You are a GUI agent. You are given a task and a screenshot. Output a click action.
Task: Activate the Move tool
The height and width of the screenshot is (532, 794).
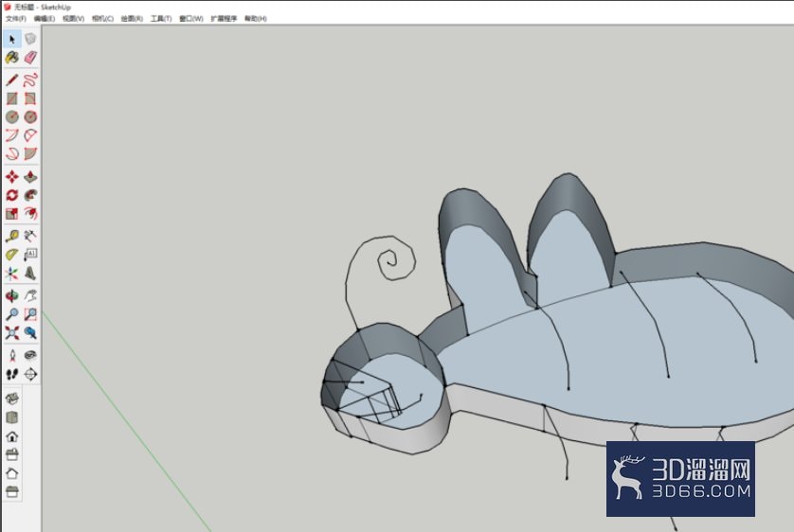click(12, 177)
